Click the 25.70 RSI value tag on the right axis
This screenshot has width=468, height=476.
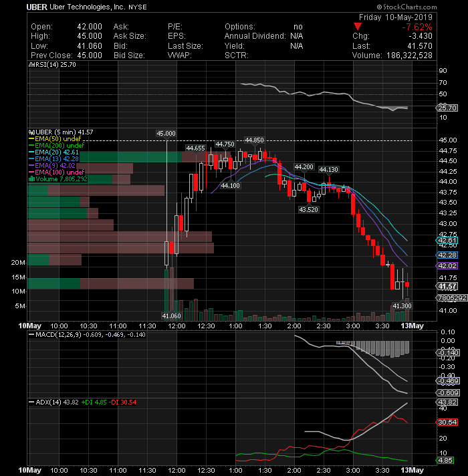[x=447, y=108]
